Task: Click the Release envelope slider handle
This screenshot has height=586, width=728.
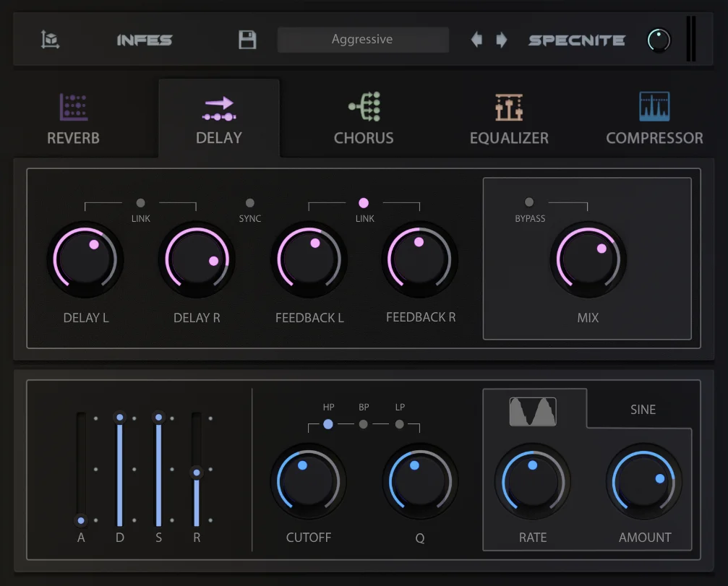Action: coord(197,473)
